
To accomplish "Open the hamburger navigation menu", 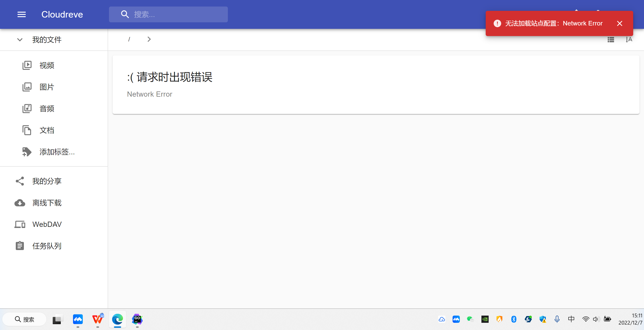I will click(21, 14).
